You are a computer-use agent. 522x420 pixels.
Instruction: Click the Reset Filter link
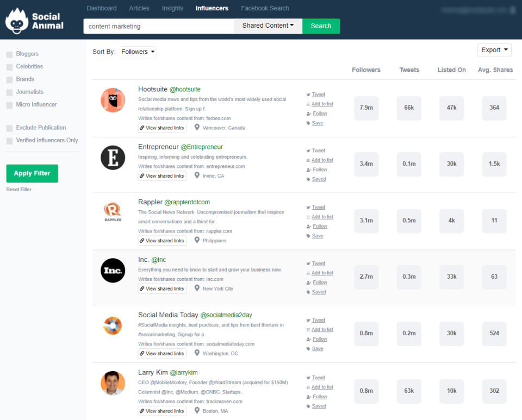click(x=18, y=189)
